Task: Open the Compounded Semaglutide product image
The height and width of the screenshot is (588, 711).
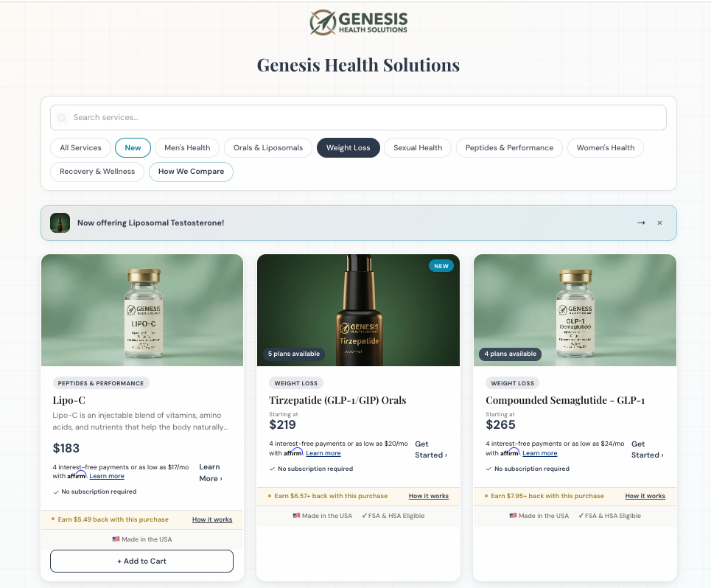Action: tap(575, 310)
